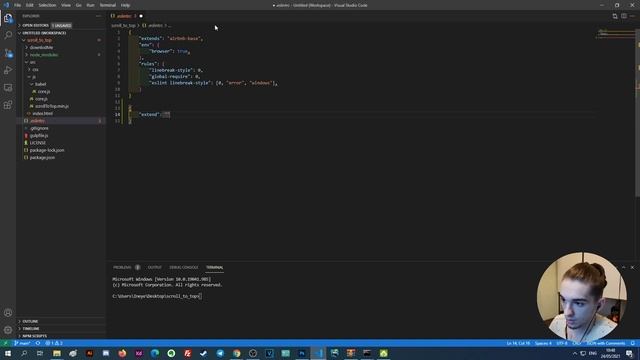The image size is (640, 360).
Task: Expand the downloadable folder
Action: click(x=41, y=47)
